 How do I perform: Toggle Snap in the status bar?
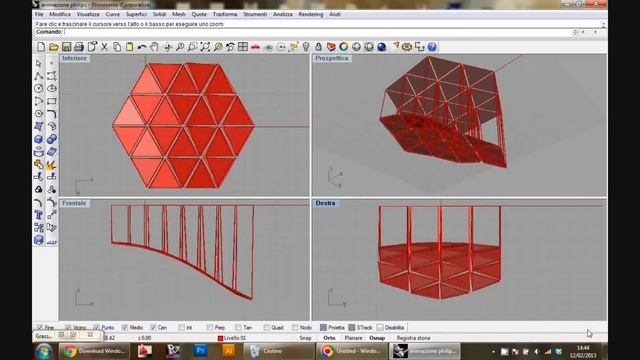(x=305, y=338)
